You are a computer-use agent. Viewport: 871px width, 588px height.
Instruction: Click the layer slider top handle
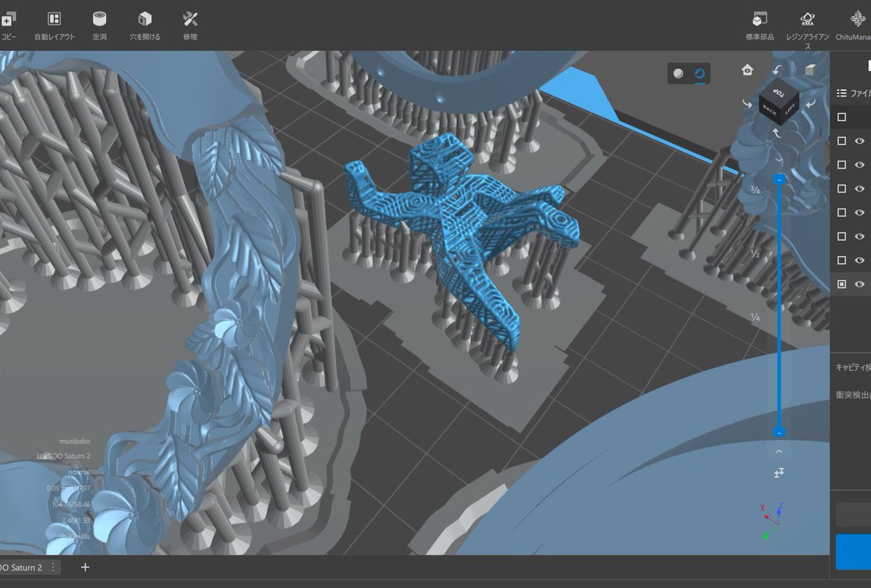[x=779, y=178]
